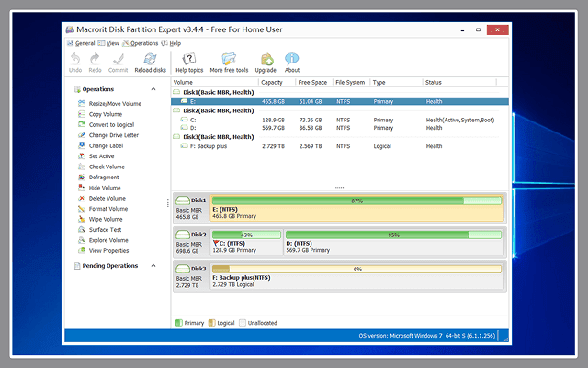The height and width of the screenshot is (368, 588).
Task: Select the F: Backup plus partition block
Action: tap(356, 276)
